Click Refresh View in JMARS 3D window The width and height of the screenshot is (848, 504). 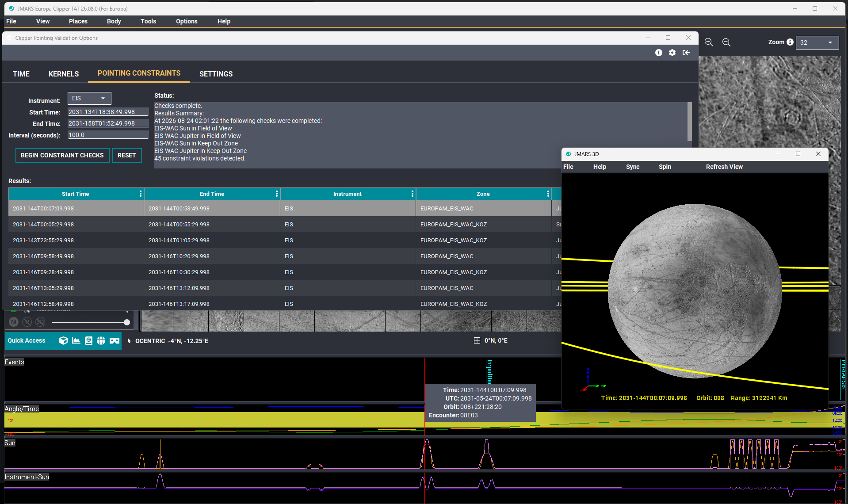tap(724, 167)
